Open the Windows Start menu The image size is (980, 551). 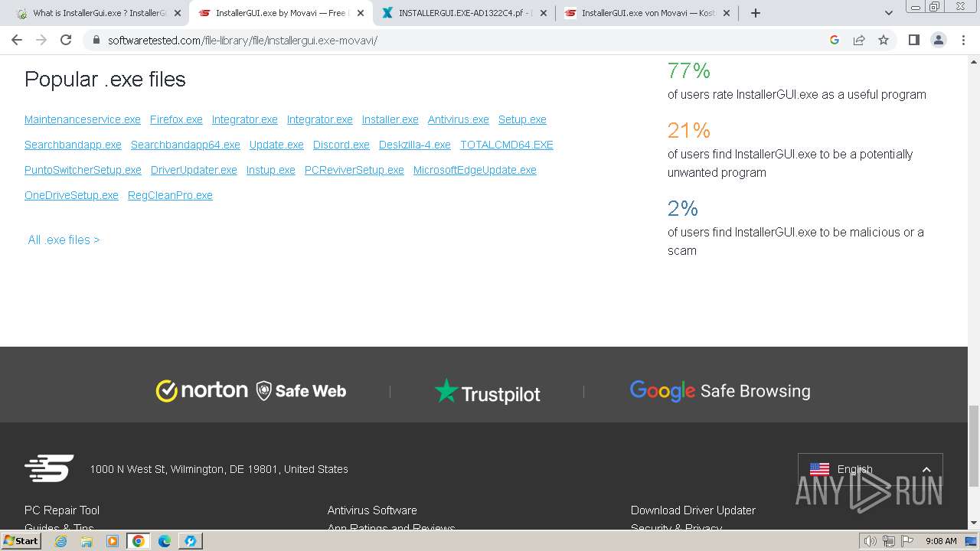pos(21,541)
